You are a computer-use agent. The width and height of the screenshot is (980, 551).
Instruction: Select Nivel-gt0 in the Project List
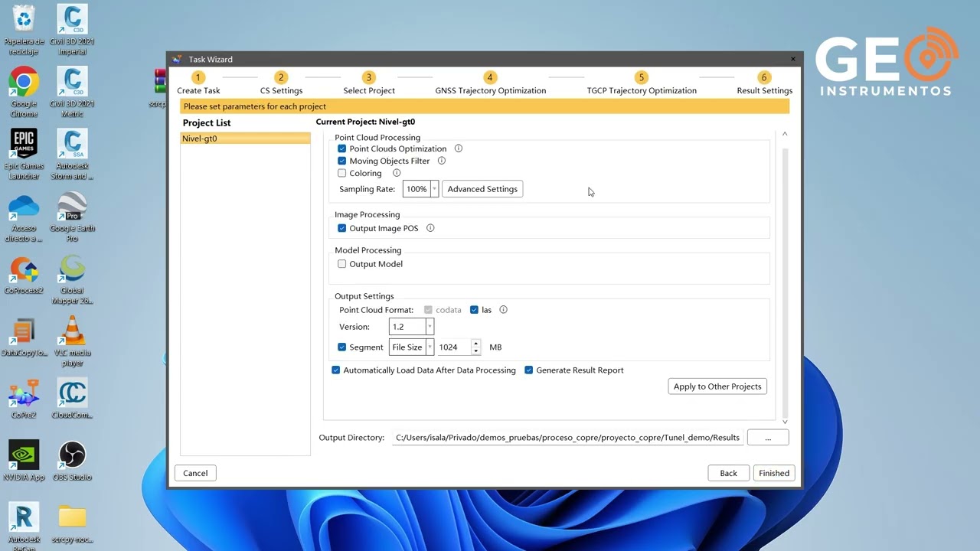point(246,139)
